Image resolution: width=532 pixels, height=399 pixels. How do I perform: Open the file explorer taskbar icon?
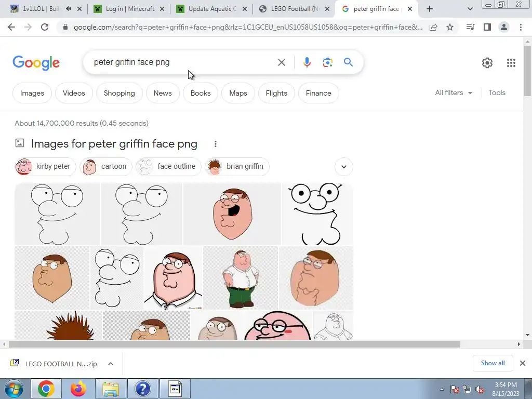[111, 389]
